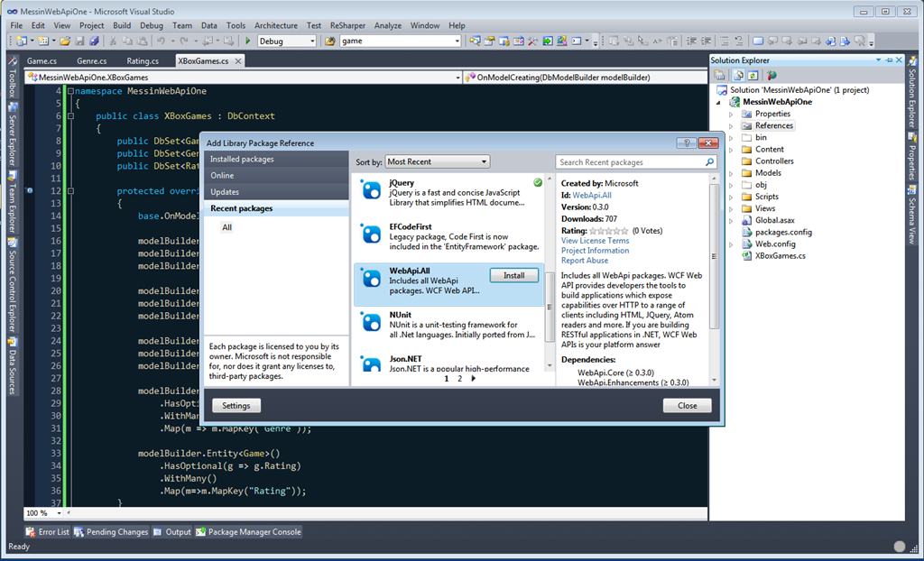Switch to the Genre.cs tab
Screen dimensions: 924x561
pos(91,60)
